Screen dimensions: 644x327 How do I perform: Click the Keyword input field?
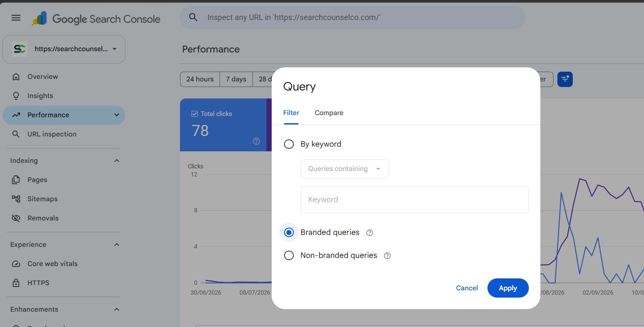coord(415,200)
